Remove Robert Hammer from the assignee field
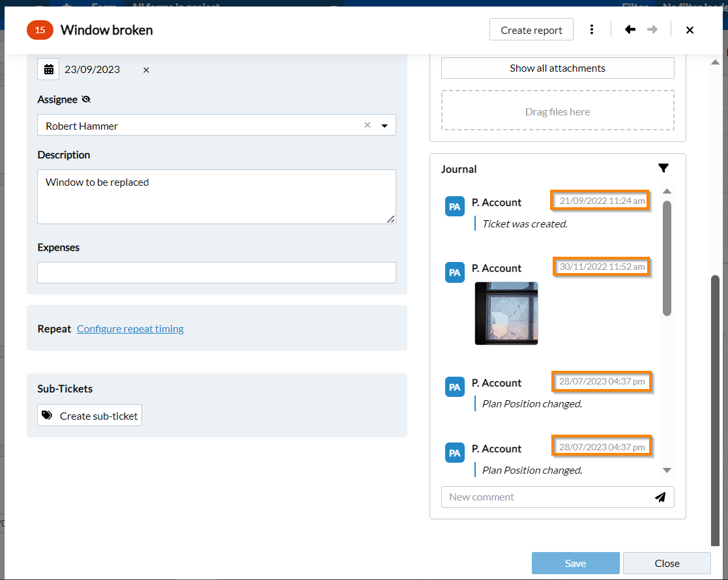Viewport: 728px width, 580px height. (x=367, y=125)
